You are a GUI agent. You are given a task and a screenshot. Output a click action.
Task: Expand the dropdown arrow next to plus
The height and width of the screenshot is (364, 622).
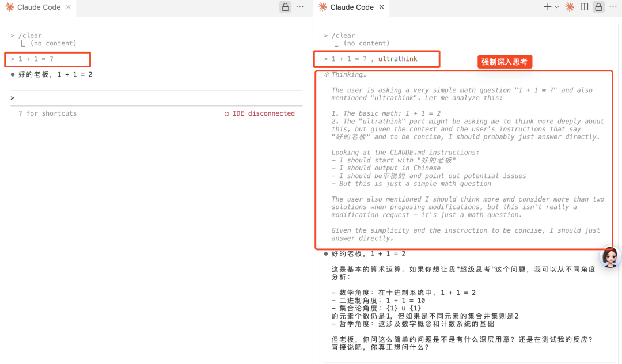557,7
